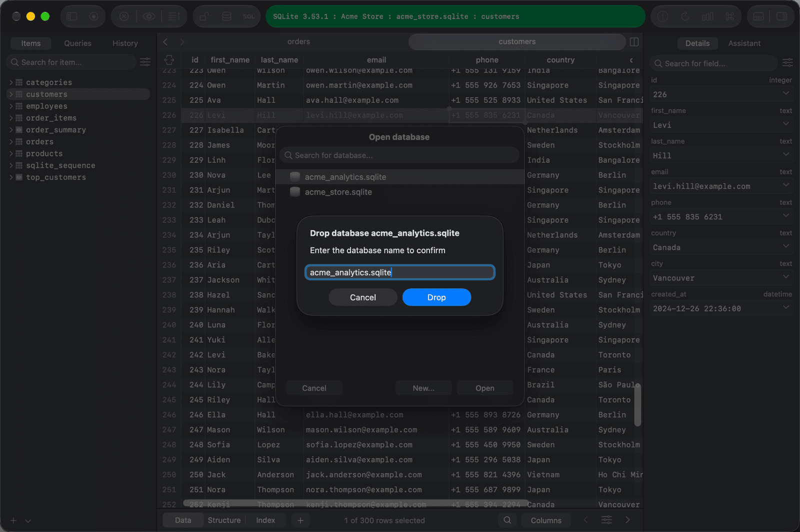Select sqlite_sequence in the sidebar
The image size is (800, 532).
point(60,165)
